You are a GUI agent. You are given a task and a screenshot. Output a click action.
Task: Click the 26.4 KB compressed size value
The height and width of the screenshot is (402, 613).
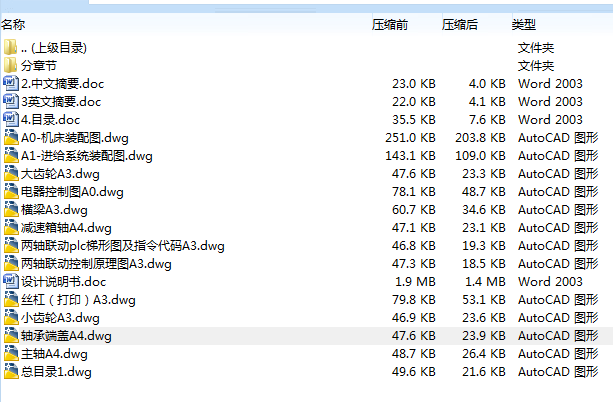coord(484,354)
